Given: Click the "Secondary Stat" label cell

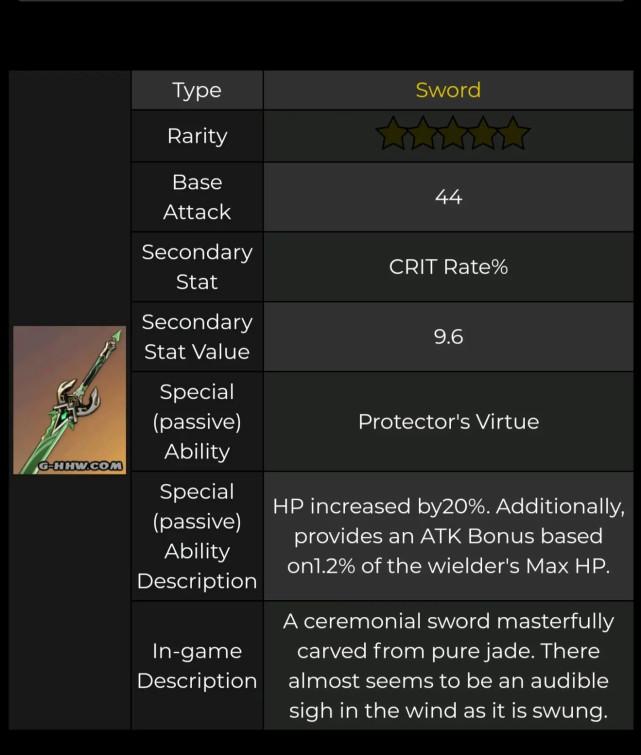Looking at the screenshot, I should coord(197,267).
